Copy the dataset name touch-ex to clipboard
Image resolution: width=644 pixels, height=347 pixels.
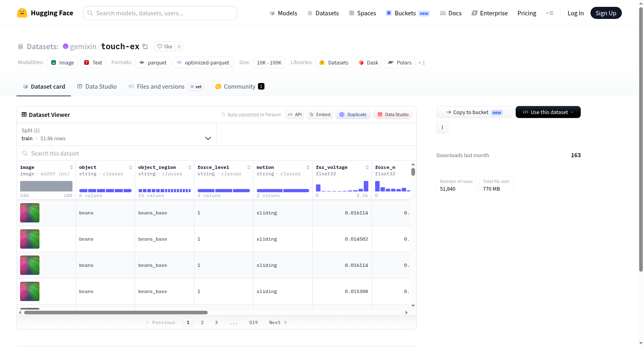(145, 46)
